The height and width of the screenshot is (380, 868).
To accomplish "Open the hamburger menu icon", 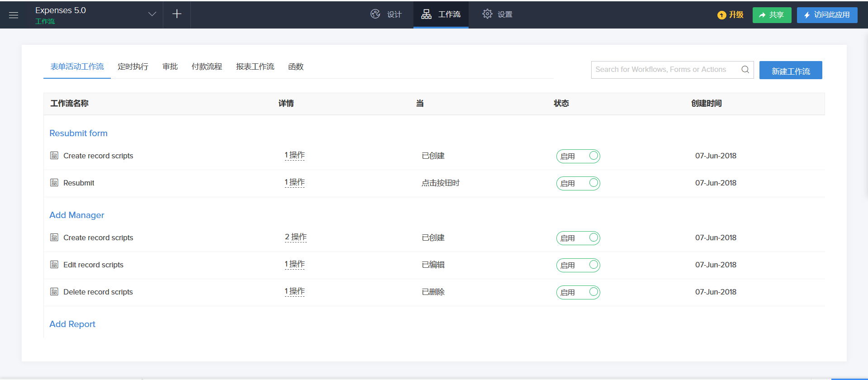I will coord(14,15).
